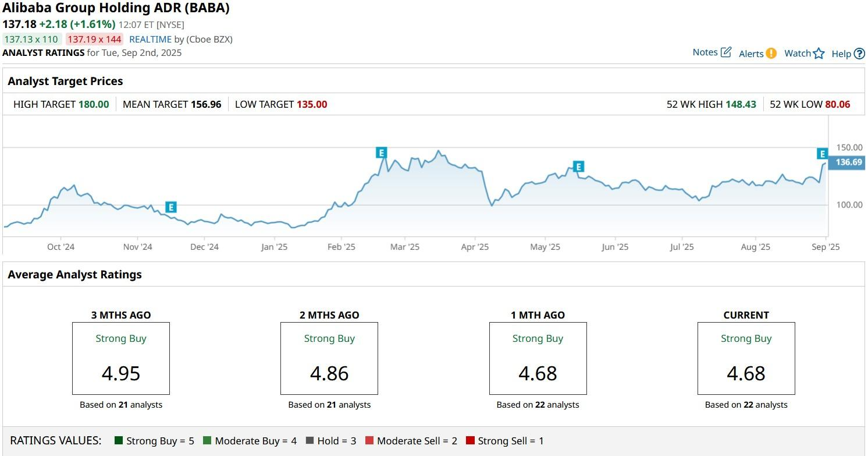Click the HIGH TARGET 180.00 value
The width and height of the screenshot is (868, 456).
94,104
